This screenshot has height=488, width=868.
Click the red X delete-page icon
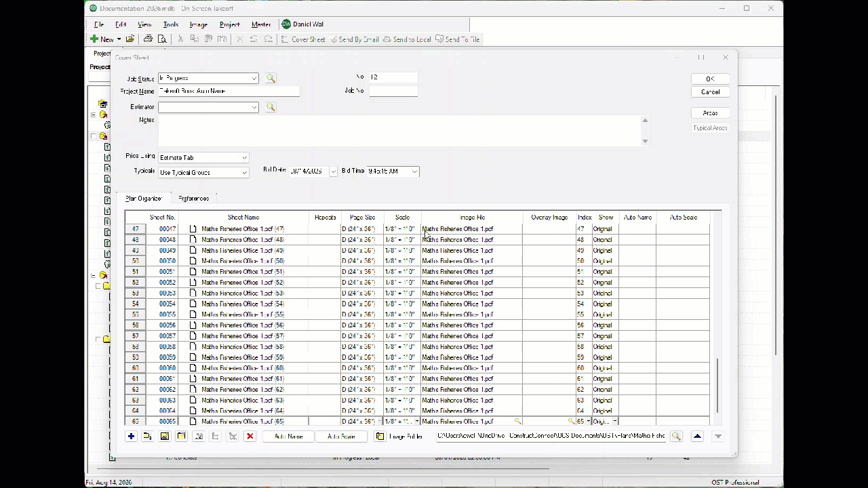coord(250,436)
